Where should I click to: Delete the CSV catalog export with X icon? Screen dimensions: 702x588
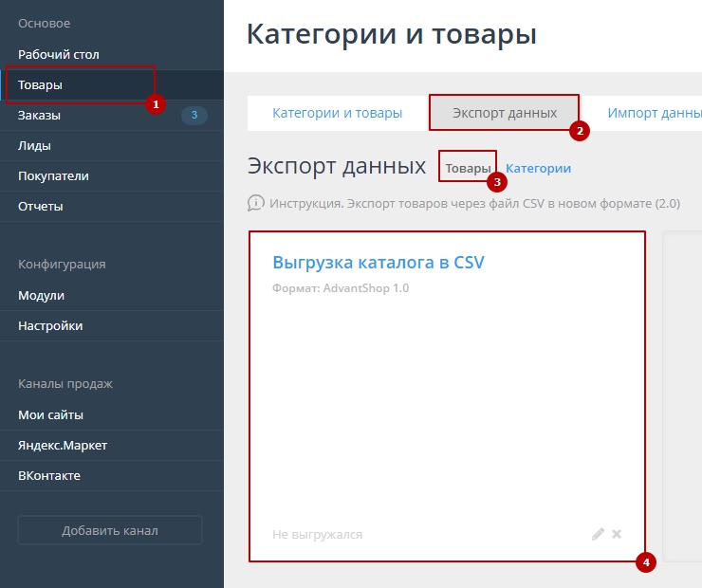point(617,534)
